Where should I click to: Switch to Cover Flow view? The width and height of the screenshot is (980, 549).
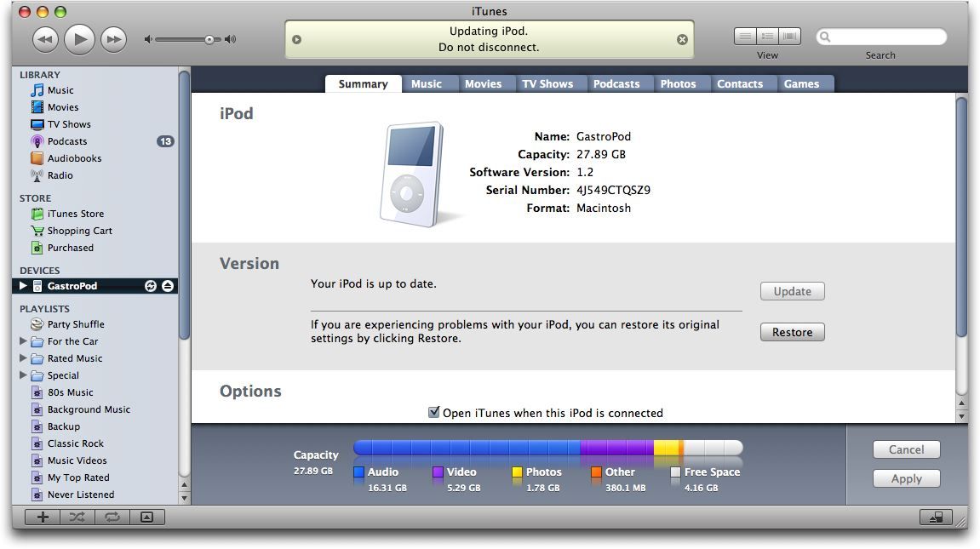pyautogui.click(x=790, y=37)
